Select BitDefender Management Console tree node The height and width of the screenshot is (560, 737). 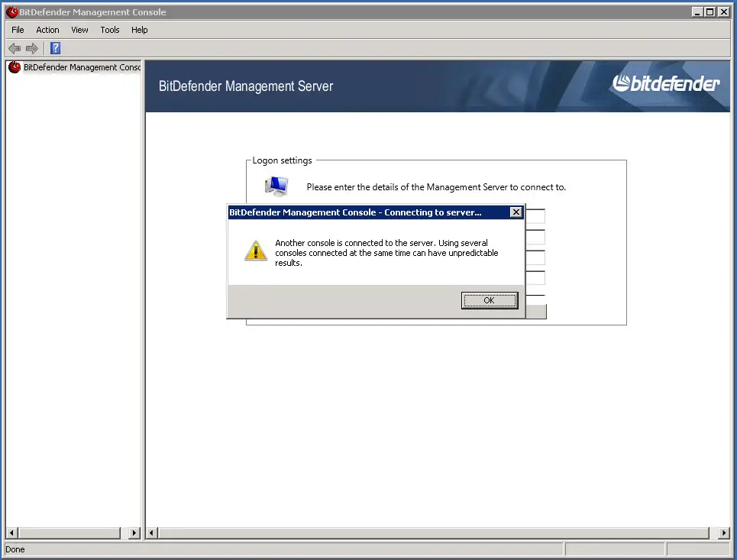[x=75, y=67]
